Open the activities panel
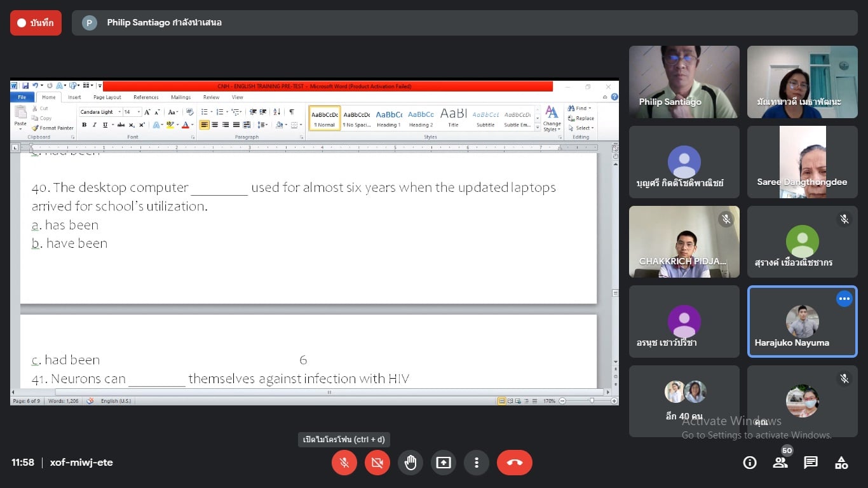This screenshot has width=868, height=488. coord(841,463)
